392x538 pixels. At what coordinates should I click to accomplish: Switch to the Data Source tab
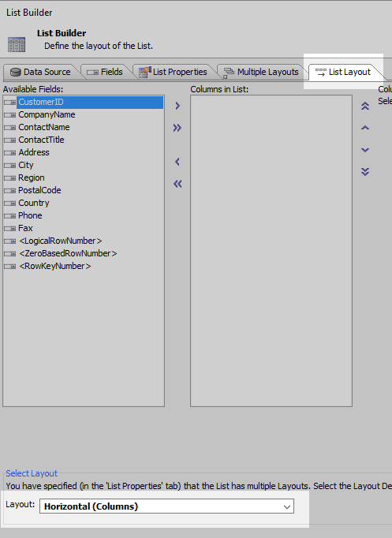(40, 72)
